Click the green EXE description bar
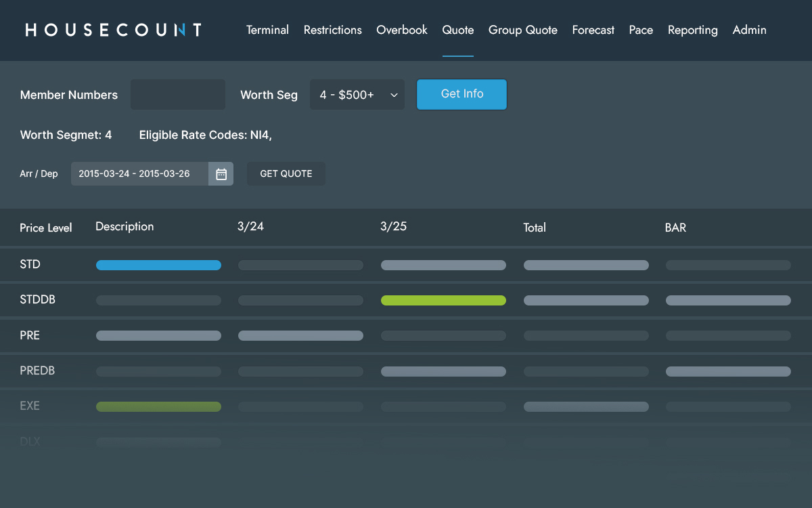The width and height of the screenshot is (812, 508). [x=158, y=406]
